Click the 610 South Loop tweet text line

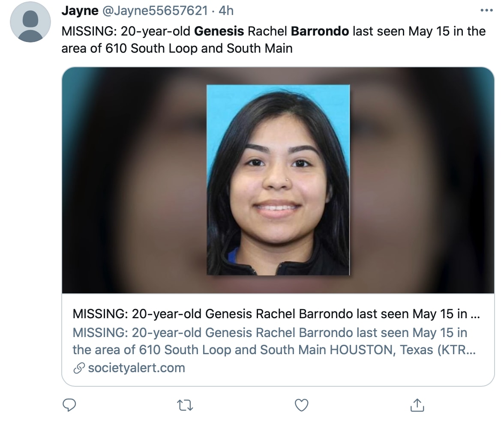click(x=177, y=48)
